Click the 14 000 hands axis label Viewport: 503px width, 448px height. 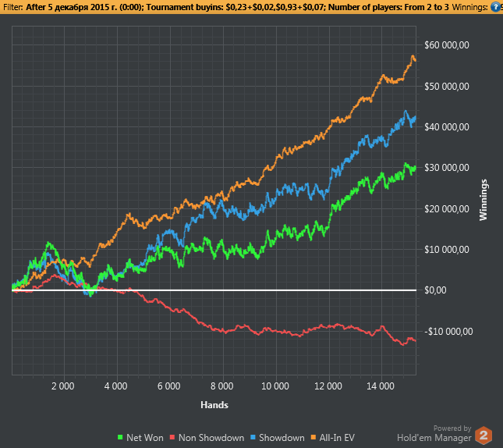click(381, 386)
